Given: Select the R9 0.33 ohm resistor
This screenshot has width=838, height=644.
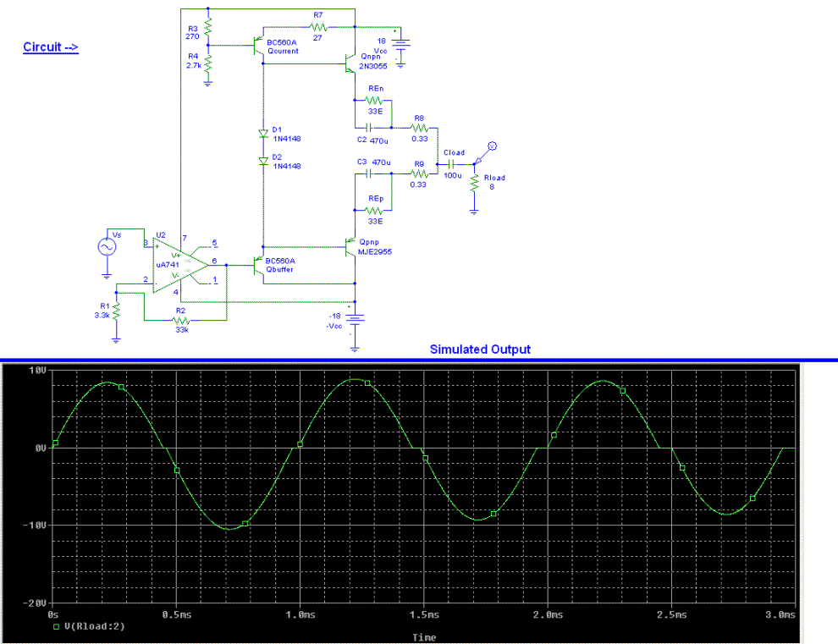Looking at the screenshot, I should [x=420, y=173].
